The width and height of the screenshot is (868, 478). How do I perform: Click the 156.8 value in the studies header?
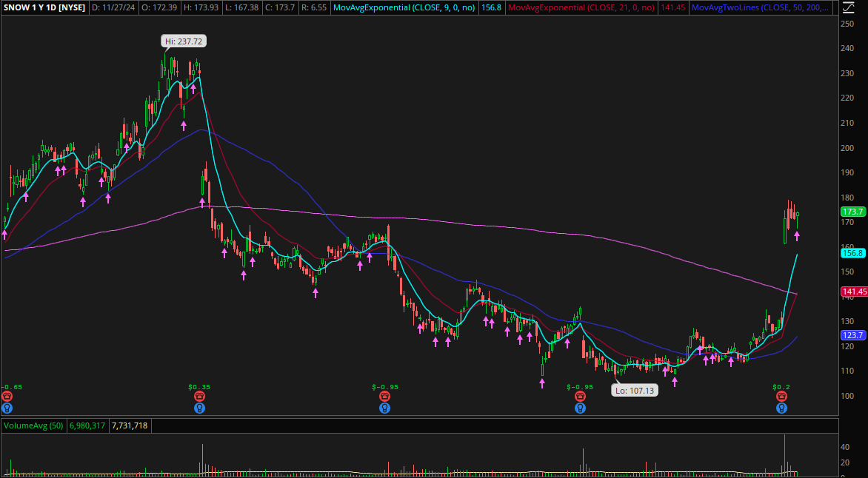(x=491, y=7)
